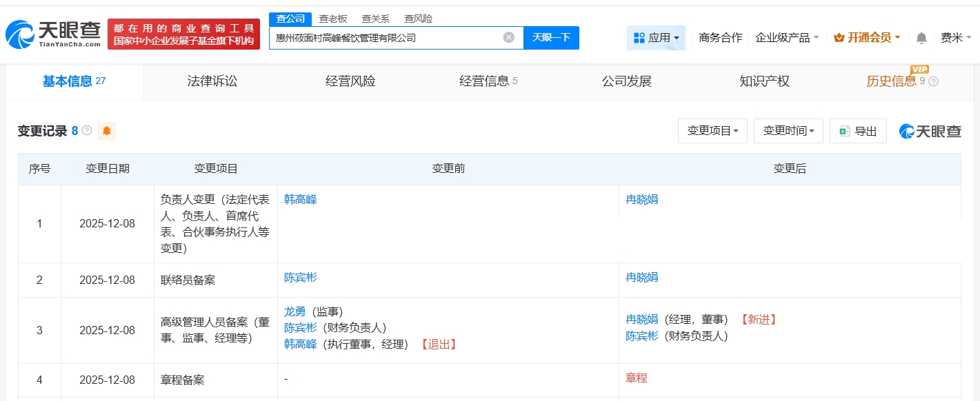Select the 查老板 search mode tab

pos(332,19)
